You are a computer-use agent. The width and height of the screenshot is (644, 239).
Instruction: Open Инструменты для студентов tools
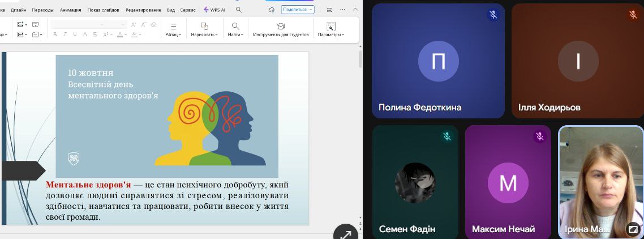pyautogui.click(x=281, y=27)
